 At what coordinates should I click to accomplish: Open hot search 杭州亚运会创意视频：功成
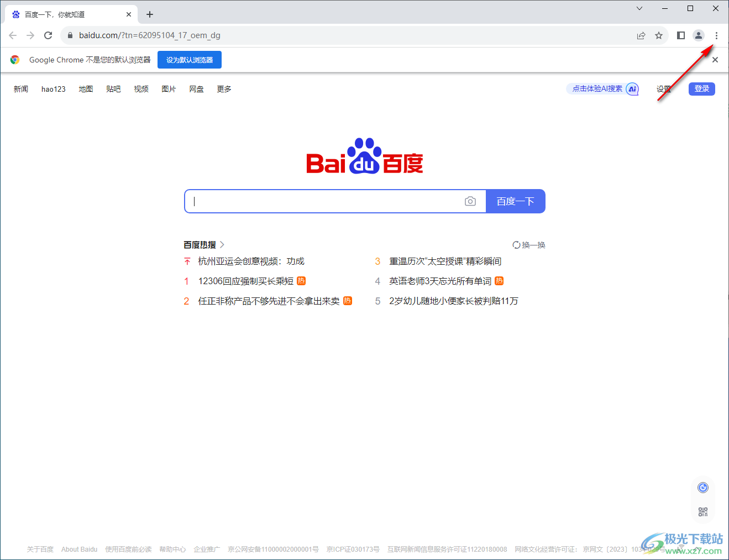pyautogui.click(x=251, y=261)
